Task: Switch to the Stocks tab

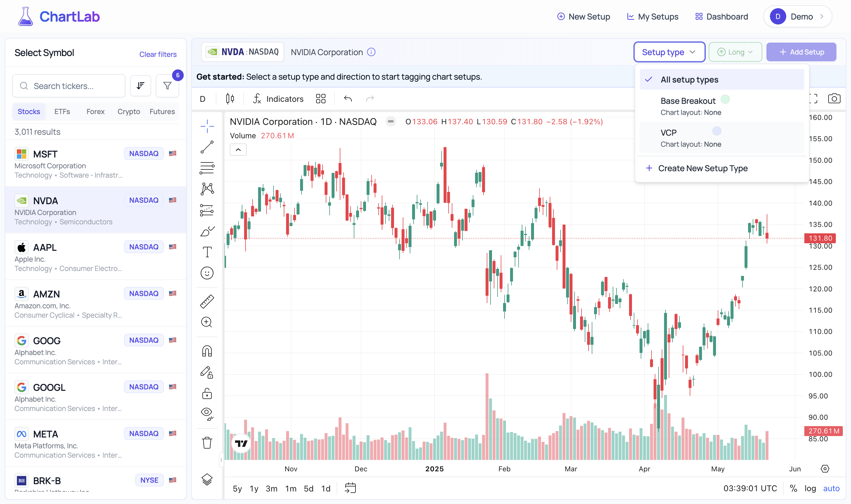Action: [29, 111]
